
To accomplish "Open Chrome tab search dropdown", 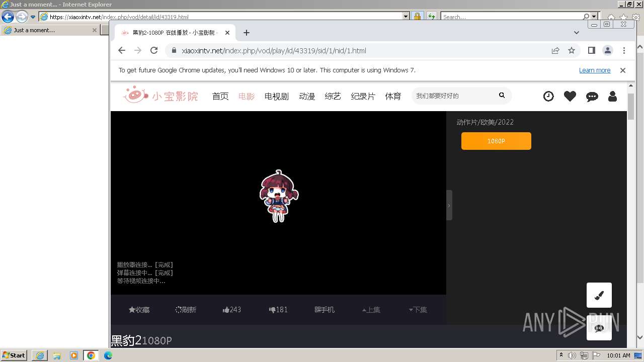I will [x=577, y=33].
